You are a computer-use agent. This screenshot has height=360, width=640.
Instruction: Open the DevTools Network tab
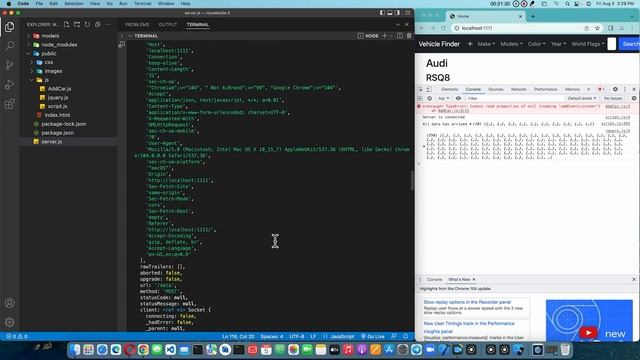tap(518, 89)
